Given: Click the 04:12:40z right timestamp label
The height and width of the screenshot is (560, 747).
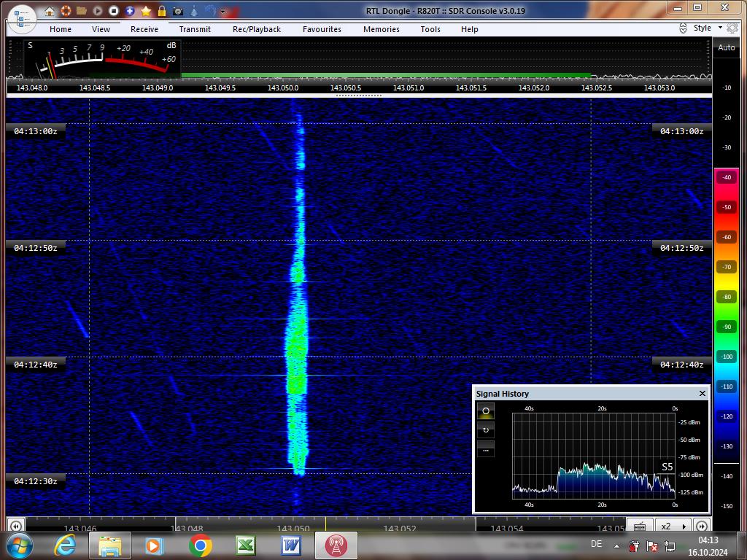Looking at the screenshot, I should tap(682, 365).
